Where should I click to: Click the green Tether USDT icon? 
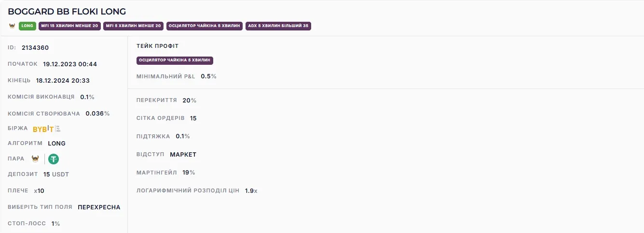[53, 159]
